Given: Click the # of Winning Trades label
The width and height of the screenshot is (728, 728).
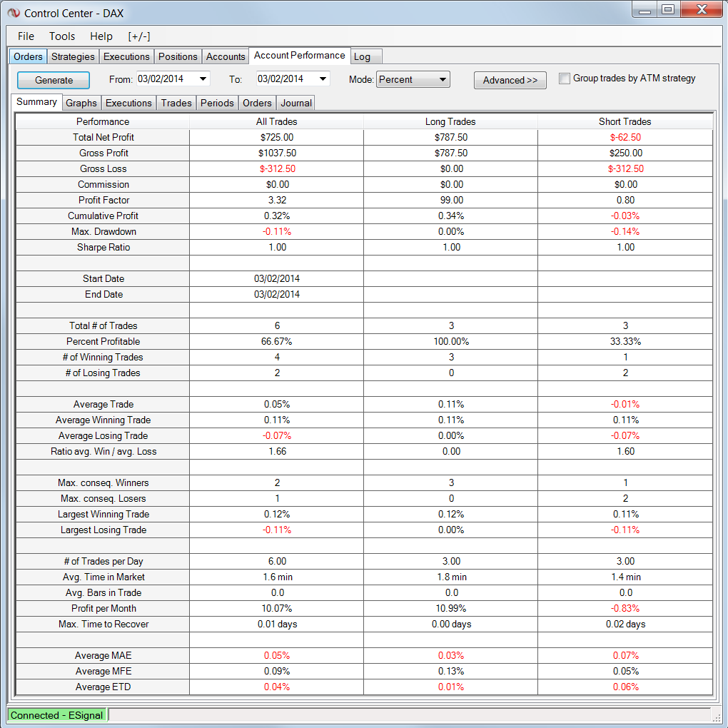Looking at the screenshot, I should click(103, 357).
